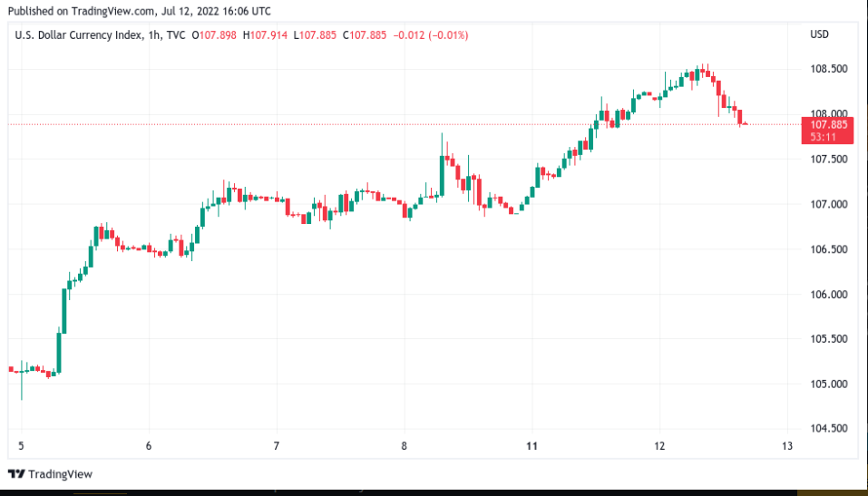Click the TradingView logo icon
Image resolution: width=868 pixels, height=496 pixels.
click(x=17, y=474)
